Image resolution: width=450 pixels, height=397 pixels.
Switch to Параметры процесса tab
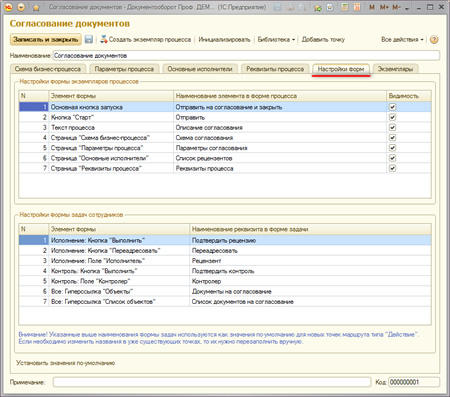(x=124, y=69)
